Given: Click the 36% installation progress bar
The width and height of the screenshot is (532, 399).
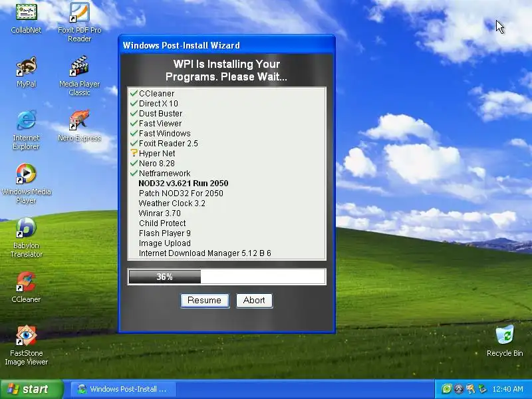Looking at the screenshot, I should [227, 277].
